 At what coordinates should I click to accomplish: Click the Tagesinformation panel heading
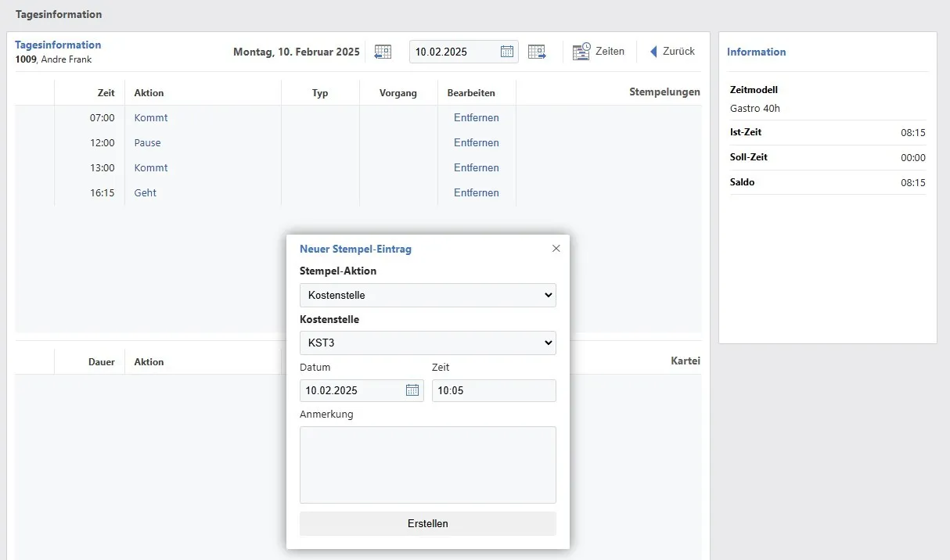(x=58, y=45)
